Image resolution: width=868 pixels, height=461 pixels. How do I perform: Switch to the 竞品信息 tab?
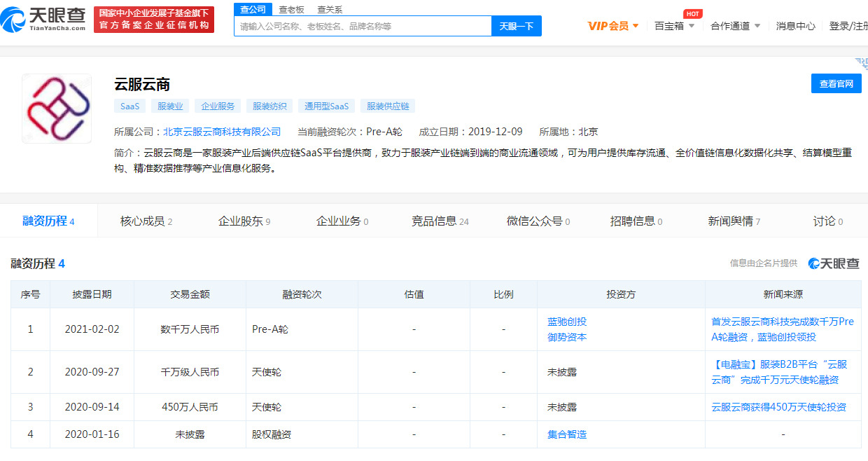[x=440, y=221]
